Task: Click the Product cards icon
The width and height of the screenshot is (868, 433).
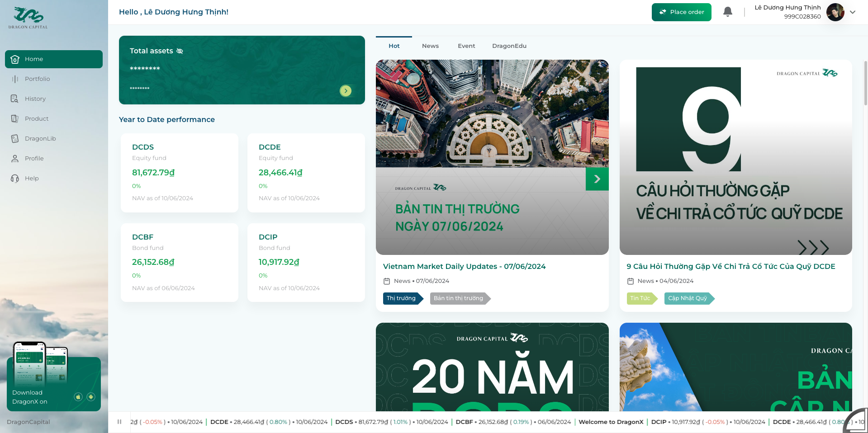Action: point(15,119)
